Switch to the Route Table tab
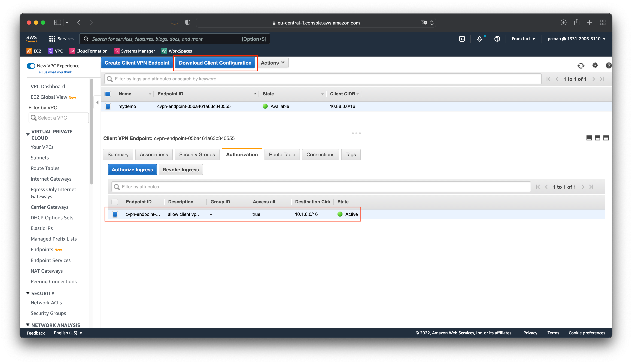 pos(282,154)
